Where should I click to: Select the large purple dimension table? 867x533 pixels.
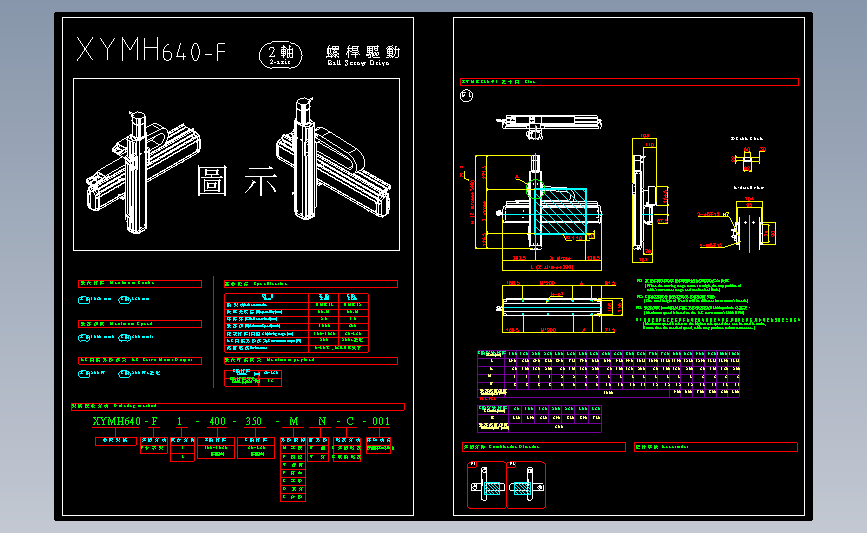(x=608, y=374)
